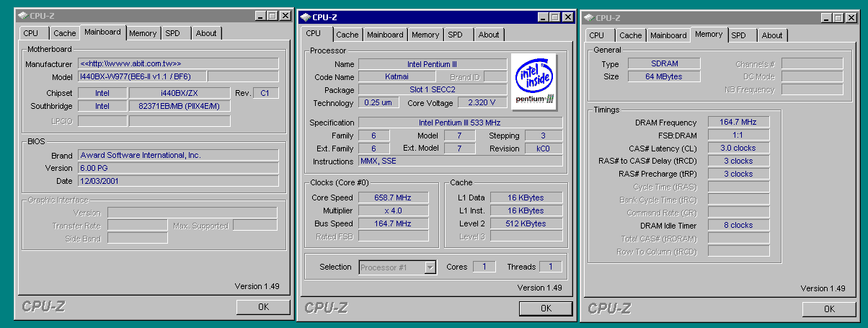This screenshot has width=868, height=328.
Task: Click the FSB:DRAM 1:1 ratio field
Action: [738, 135]
